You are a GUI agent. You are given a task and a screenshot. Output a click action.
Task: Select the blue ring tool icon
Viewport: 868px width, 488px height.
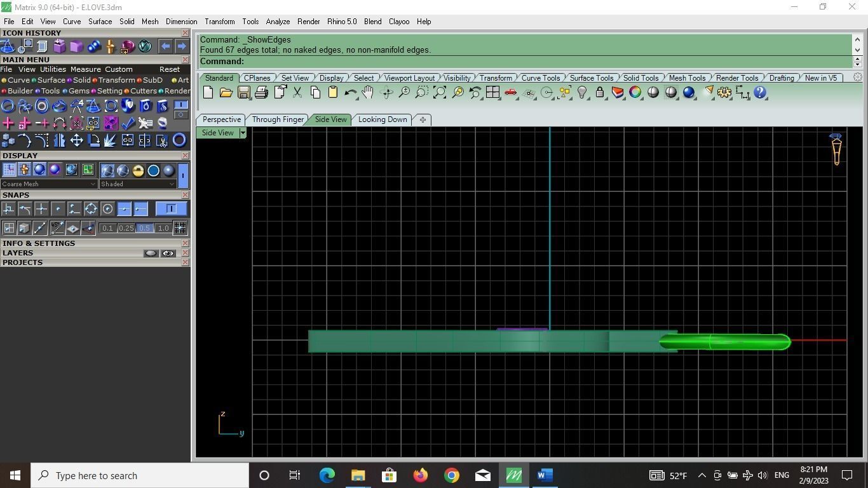tap(179, 140)
